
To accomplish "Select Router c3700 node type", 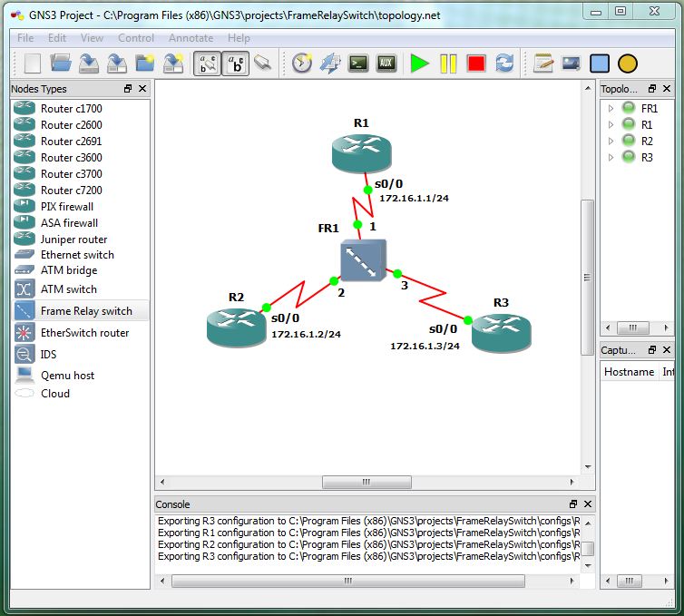I will pyautogui.click(x=80, y=173).
